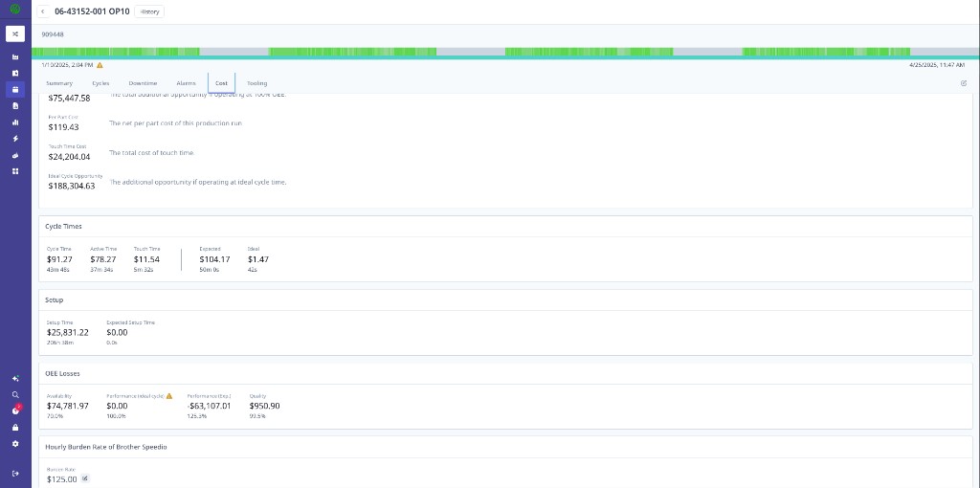This screenshot has height=488, width=980.
Task: Select the highlighted calendar sidebar icon
Action: tap(15, 89)
